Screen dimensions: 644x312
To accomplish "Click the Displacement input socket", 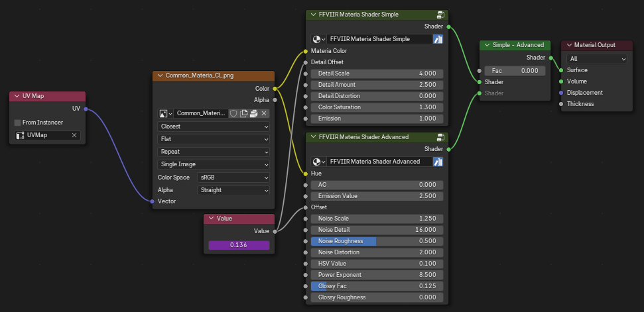I will (562, 93).
